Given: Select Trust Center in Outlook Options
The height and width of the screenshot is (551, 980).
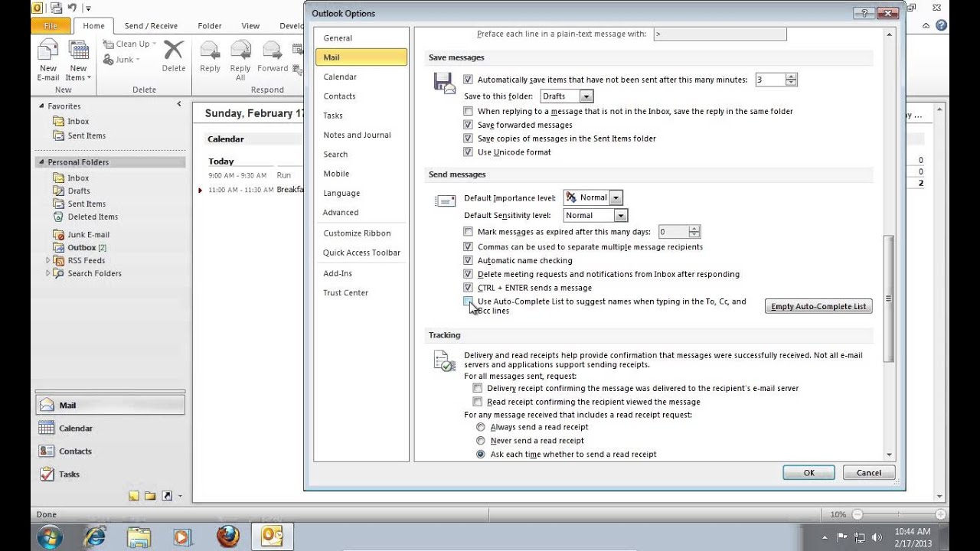Looking at the screenshot, I should 361,293.
